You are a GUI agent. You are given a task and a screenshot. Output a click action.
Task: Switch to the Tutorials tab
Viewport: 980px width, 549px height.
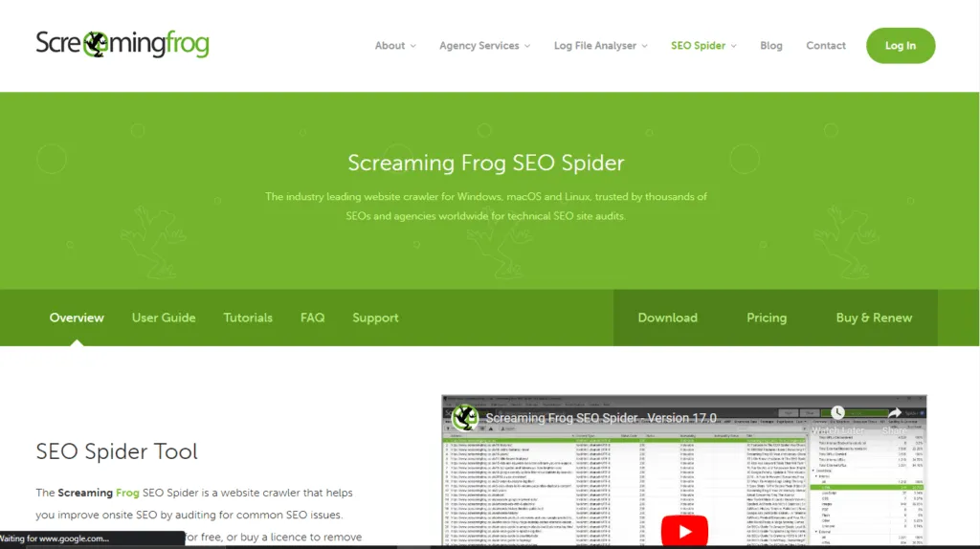click(x=248, y=318)
